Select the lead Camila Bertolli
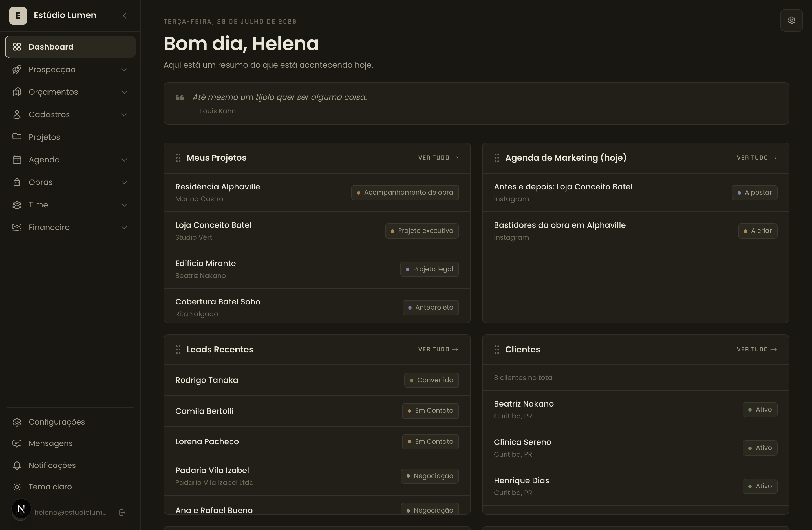 [317, 411]
